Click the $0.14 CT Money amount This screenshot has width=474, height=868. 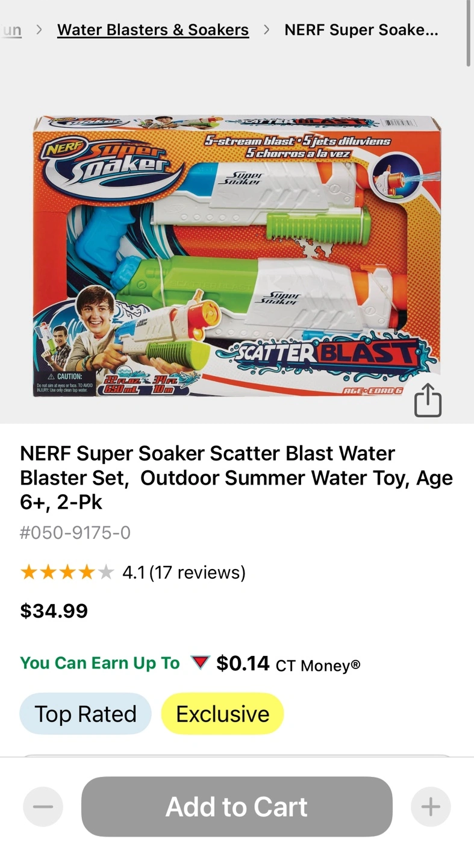243,663
